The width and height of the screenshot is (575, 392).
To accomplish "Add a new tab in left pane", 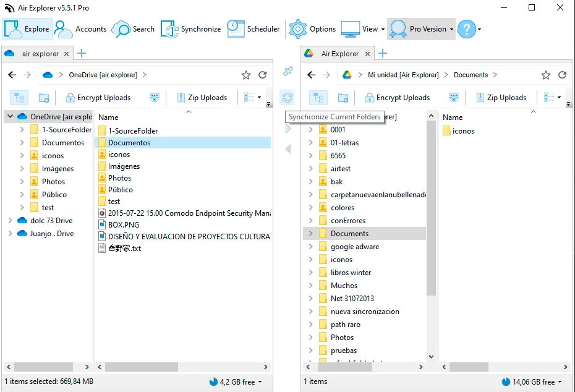I will [x=82, y=54].
